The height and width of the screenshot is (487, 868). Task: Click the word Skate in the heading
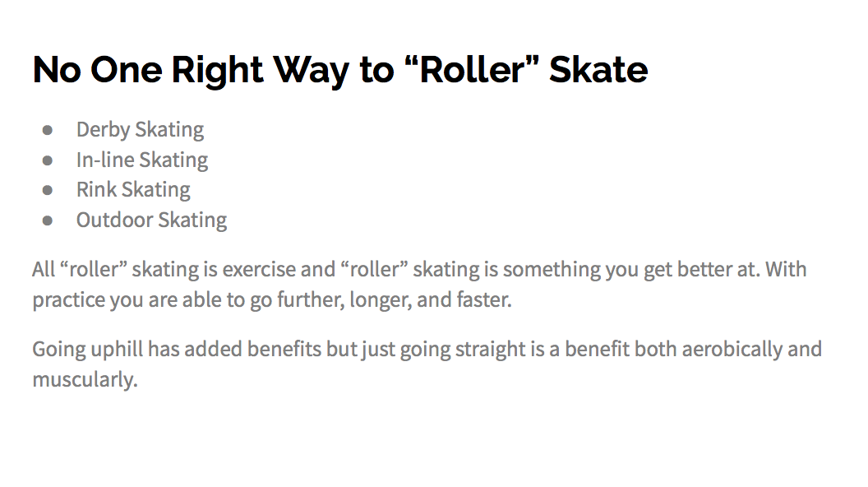pyautogui.click(x=598, y=70)
